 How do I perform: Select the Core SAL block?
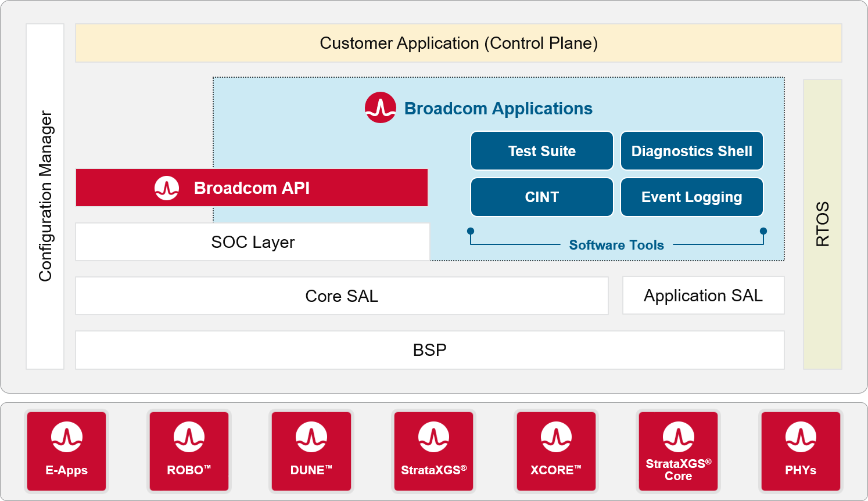342,296
